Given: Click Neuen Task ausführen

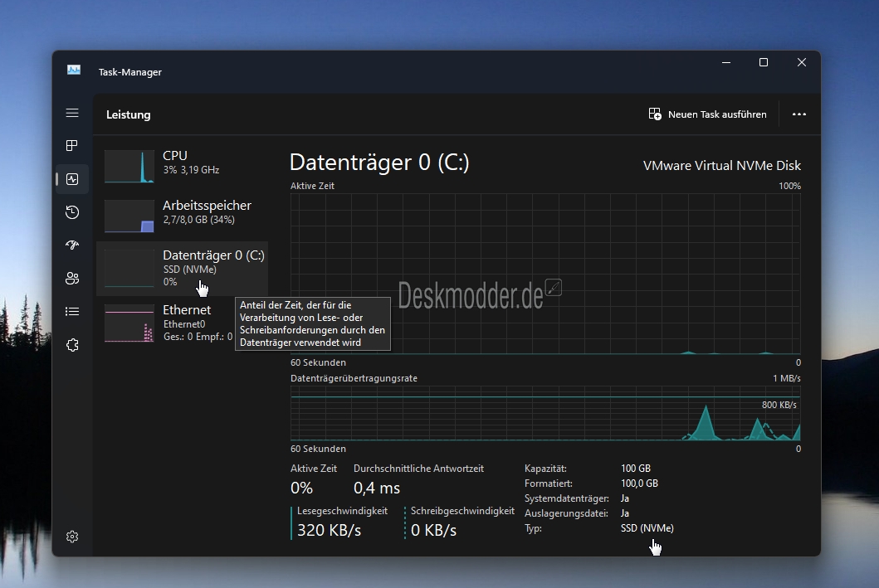Looking at the screenshot, I should [x=708, y=114].
